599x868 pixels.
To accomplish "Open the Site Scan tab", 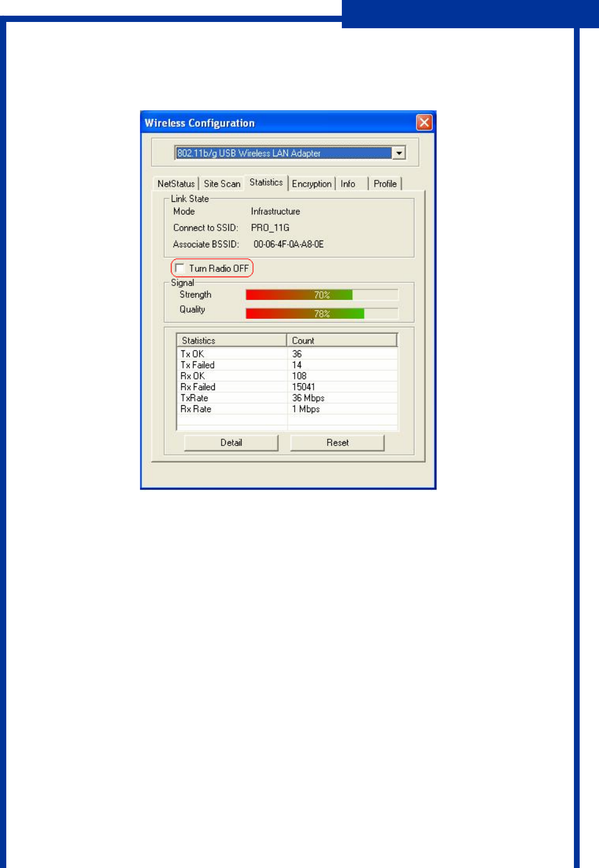I will click(222, 184).
